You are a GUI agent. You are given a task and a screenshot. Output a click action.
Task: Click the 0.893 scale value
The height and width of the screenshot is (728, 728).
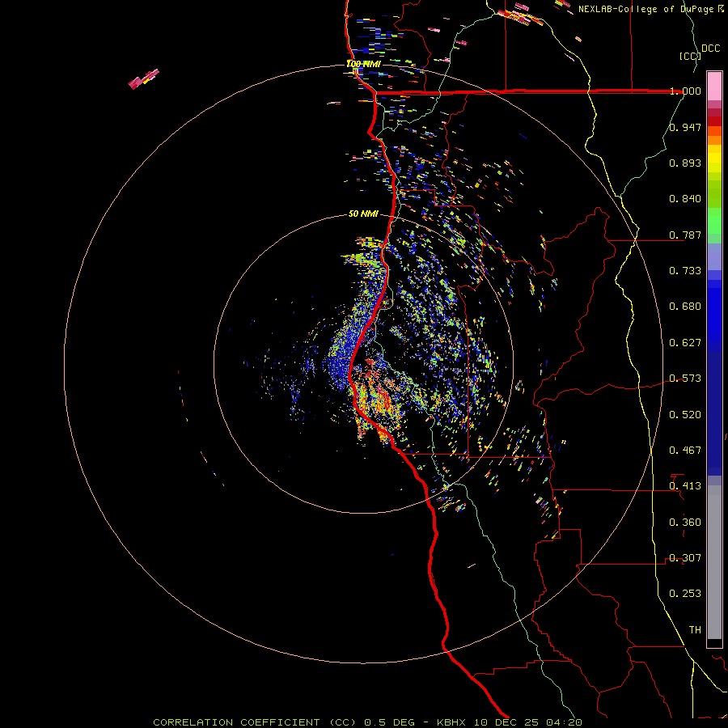(685, 163)
